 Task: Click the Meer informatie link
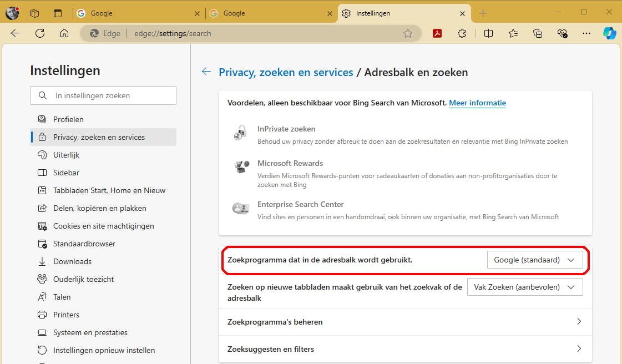click(477, 103)
